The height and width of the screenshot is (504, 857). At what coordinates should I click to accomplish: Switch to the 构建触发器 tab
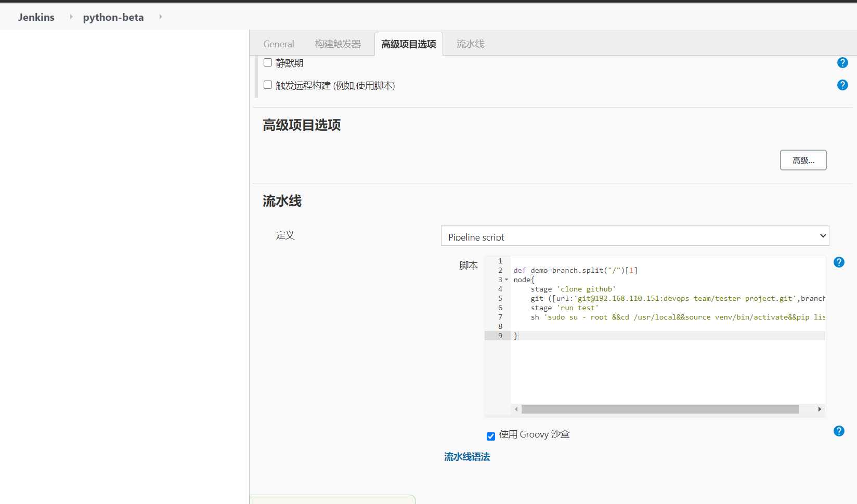(337, 44)
